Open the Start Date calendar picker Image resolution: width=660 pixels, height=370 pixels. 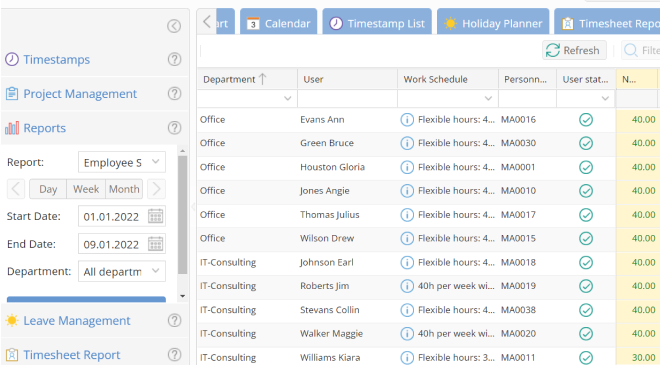[x=155, y=216]
